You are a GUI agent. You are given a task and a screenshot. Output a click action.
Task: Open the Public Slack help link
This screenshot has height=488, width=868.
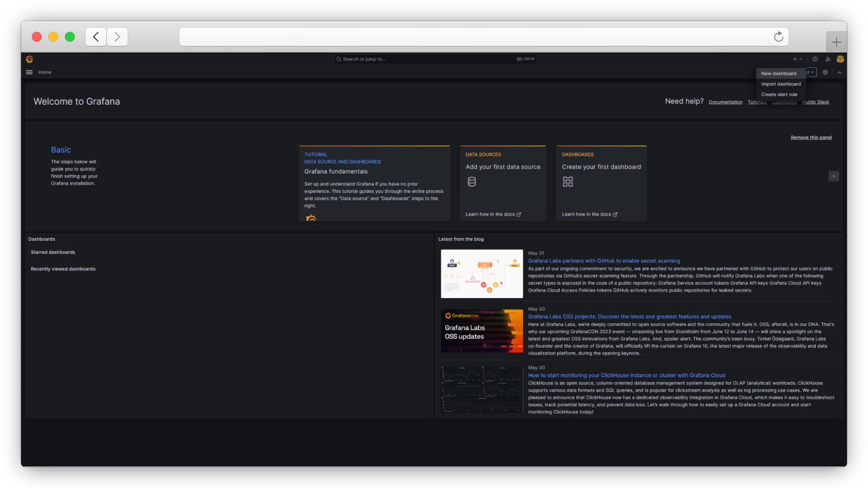tap(816, 102)
